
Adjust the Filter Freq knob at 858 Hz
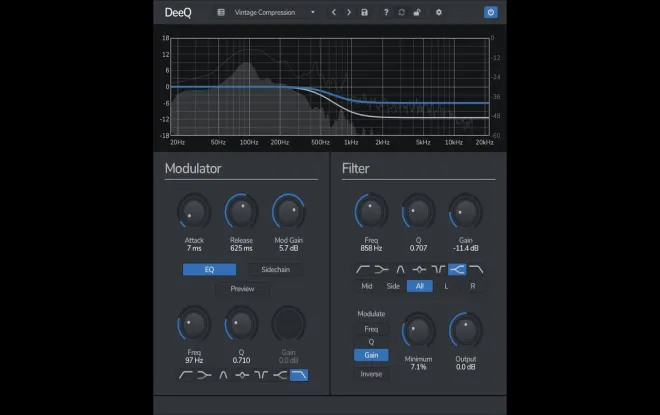371,212
